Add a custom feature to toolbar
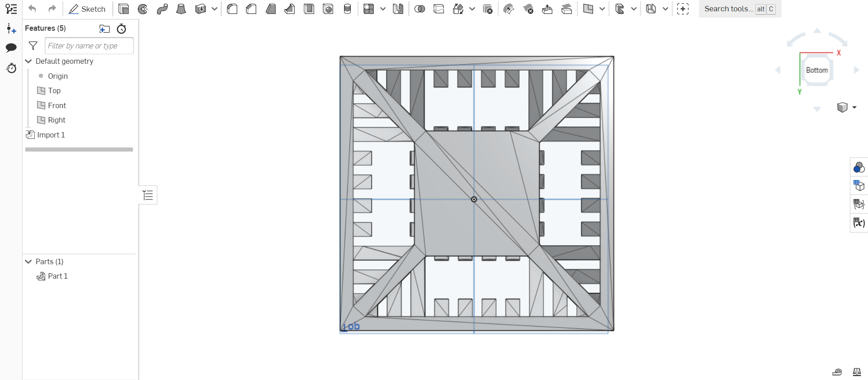 click(683, 9)
